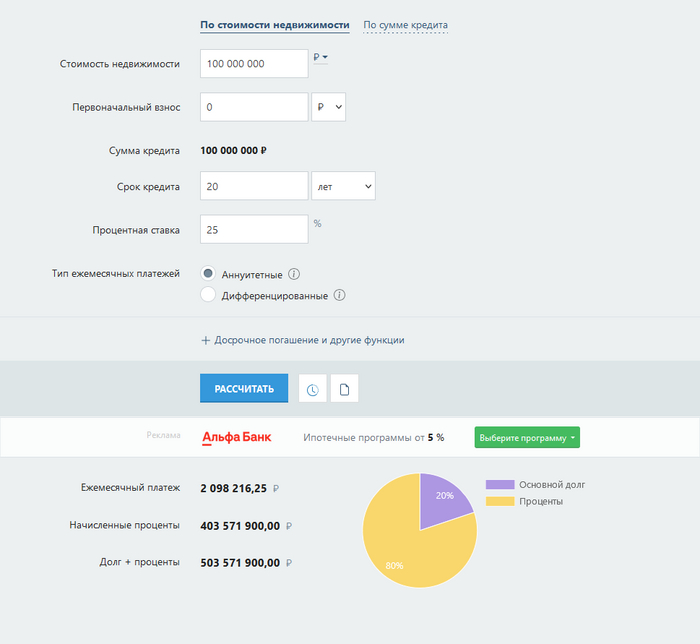
Task: Open loan term unit dropdown (лет)
Action: click(343, 186)
